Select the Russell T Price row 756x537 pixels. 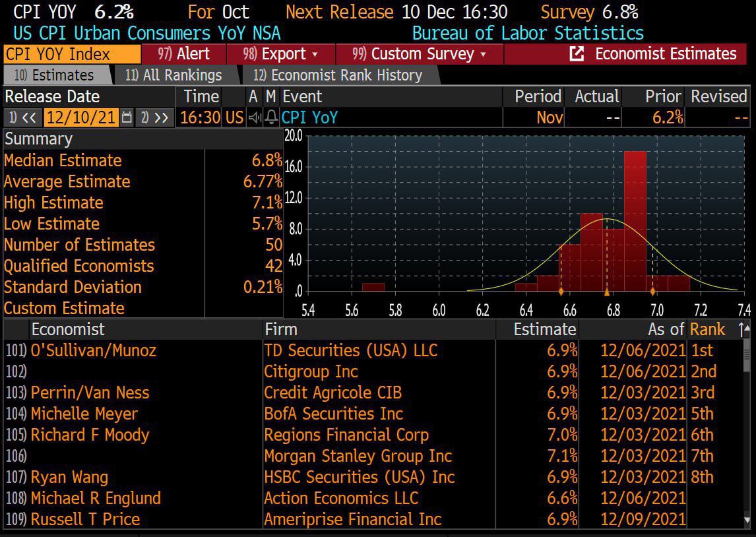[x=374, y=520]
